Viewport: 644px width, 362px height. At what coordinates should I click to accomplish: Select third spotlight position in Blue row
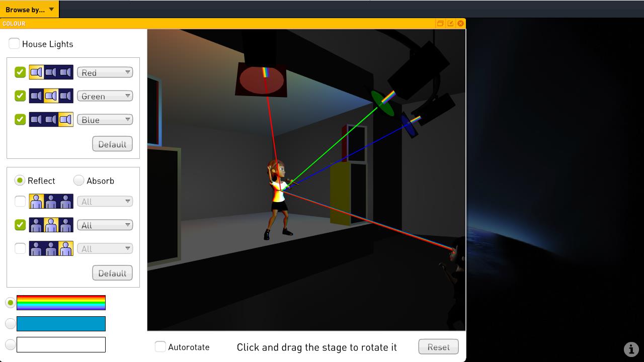click(66, 120)
